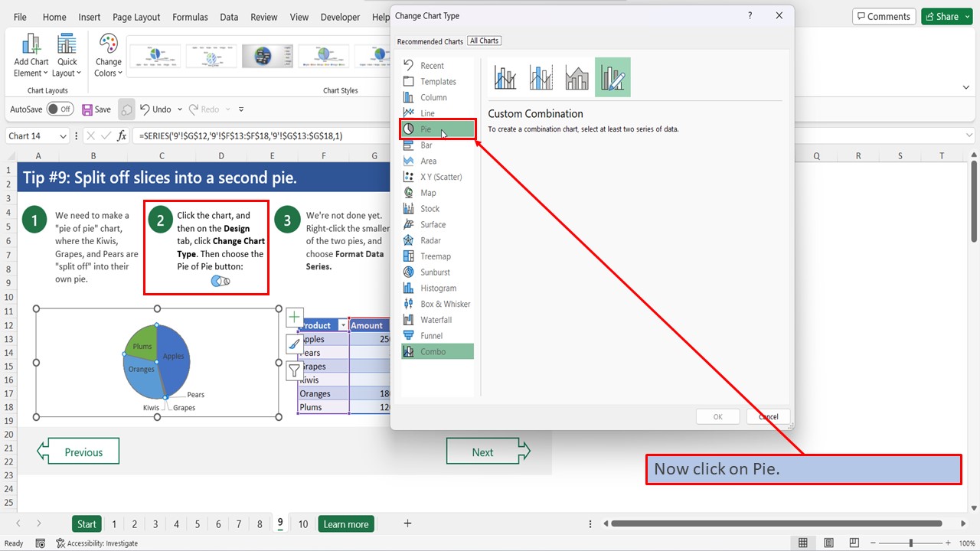Viewport: 980px width, 551px height.
Task: Click Accessibility: Investigate in status bar
Action: tap(97, 543)
